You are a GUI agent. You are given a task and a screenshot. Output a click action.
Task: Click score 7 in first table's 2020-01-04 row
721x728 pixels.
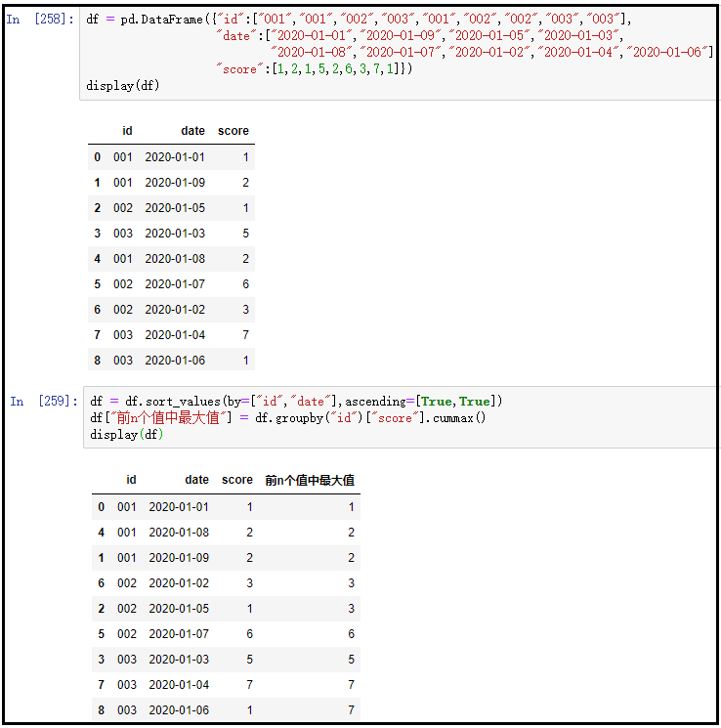[x=245, y=335]
